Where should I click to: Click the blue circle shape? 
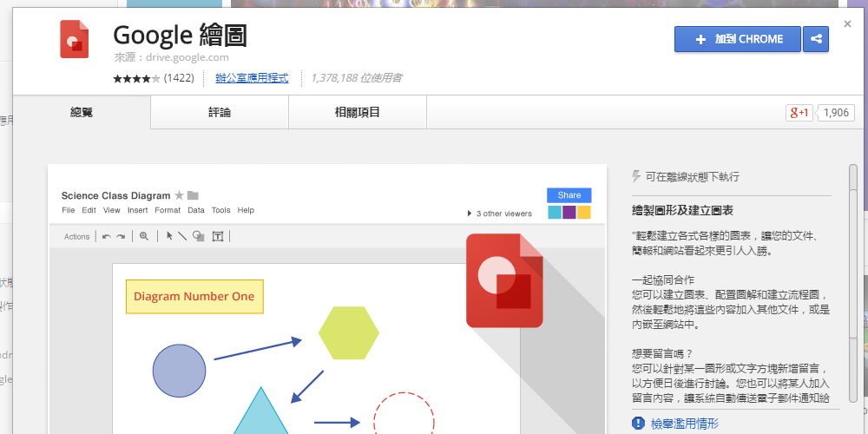coord(180,371)
